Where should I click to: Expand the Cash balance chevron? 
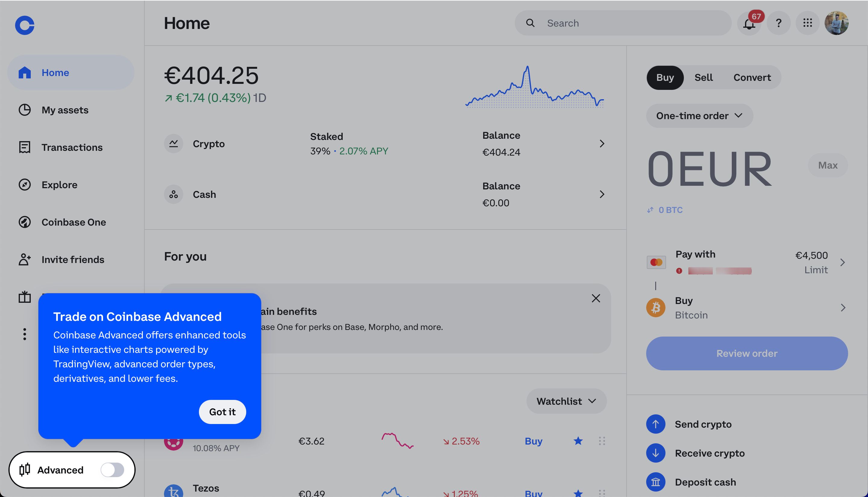tap(602, 194)
